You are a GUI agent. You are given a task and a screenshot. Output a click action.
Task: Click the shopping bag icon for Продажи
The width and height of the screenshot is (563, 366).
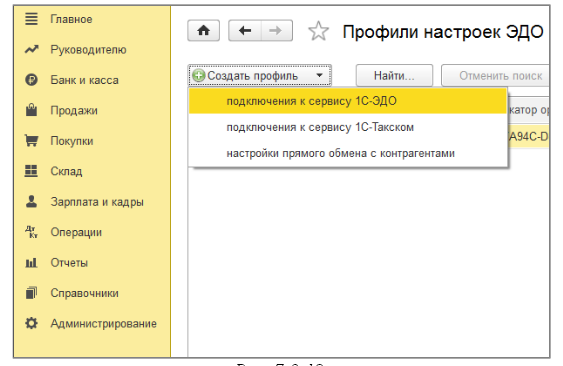coord(31,110)
